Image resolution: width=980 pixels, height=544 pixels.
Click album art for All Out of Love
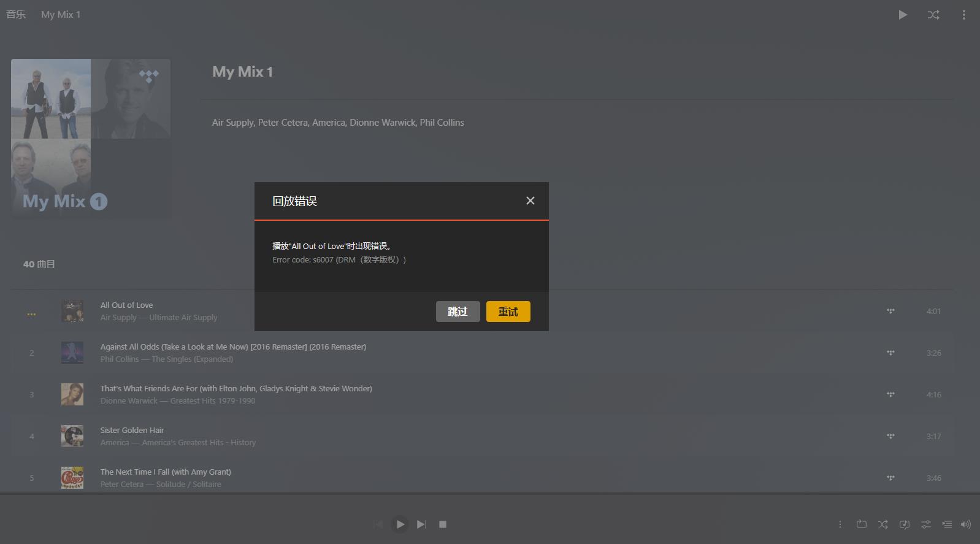click(x=72, y=311)
